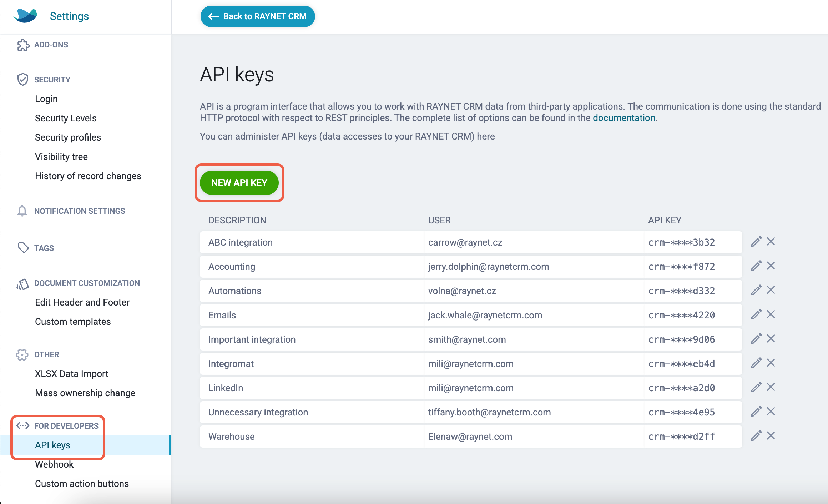
Task: Delete the Warehouse API key
Action: pos(771,436)
